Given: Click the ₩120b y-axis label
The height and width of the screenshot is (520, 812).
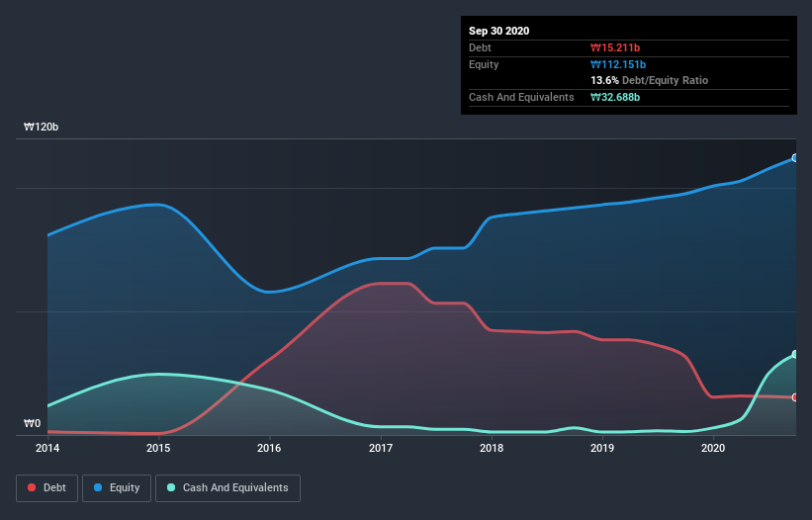Looking at the screenshot, I should [41, 128].
